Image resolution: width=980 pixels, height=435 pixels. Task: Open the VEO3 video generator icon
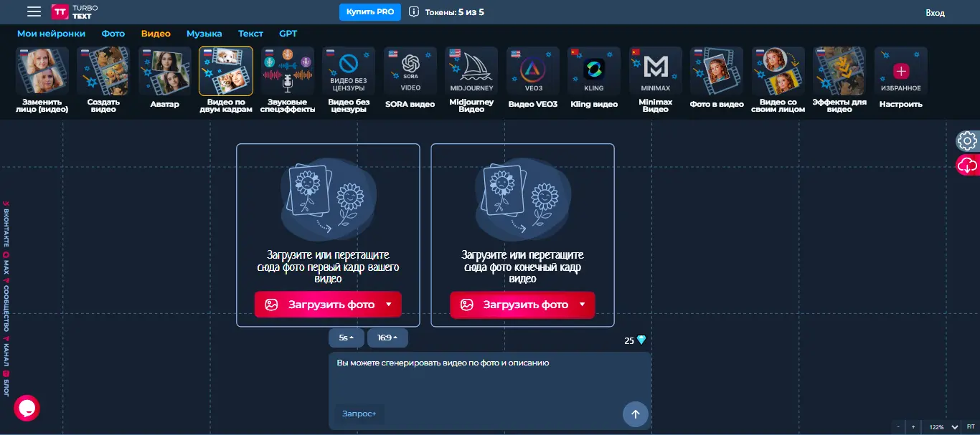[x=532, y=72]
